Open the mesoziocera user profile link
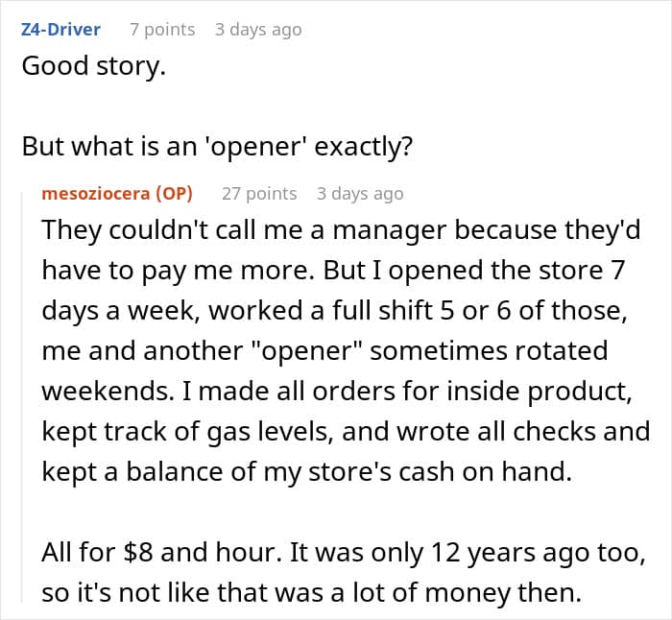 coord(97,193)
